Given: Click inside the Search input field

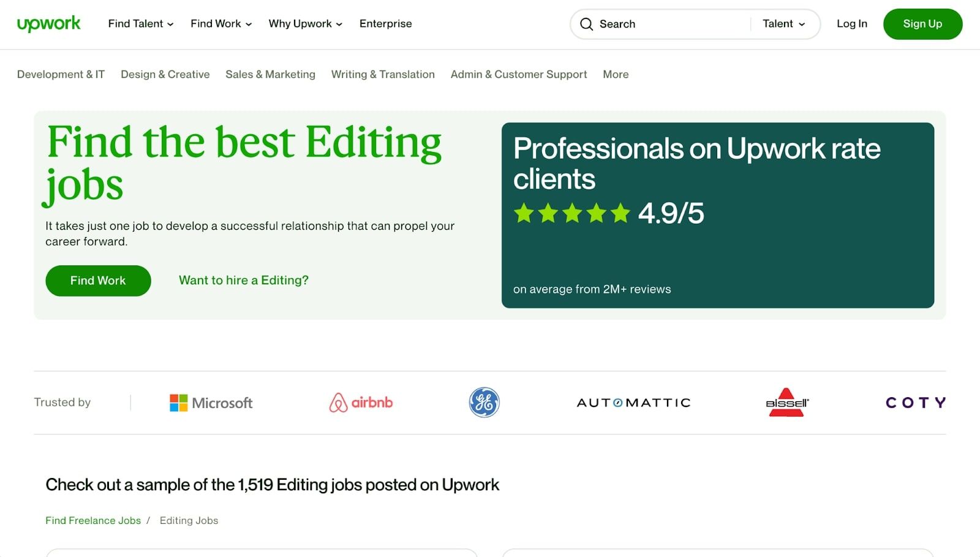Looking at the screenshot, I should pos(661,24).
